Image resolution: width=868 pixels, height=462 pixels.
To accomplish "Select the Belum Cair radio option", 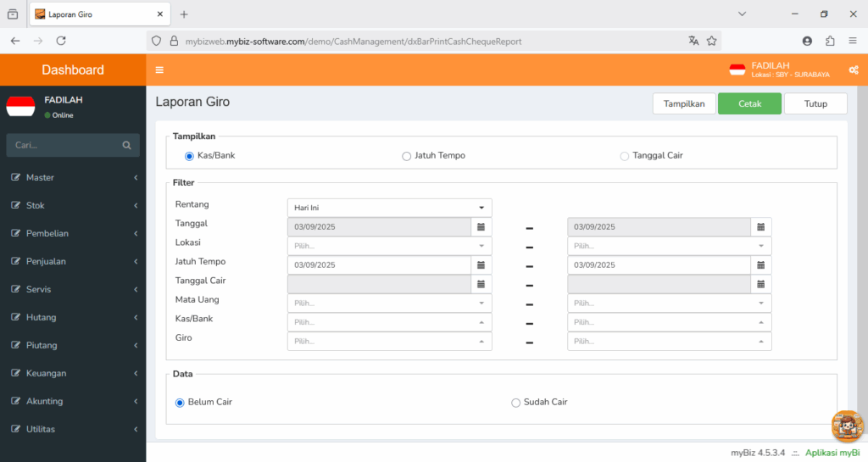I will [180, 403].
